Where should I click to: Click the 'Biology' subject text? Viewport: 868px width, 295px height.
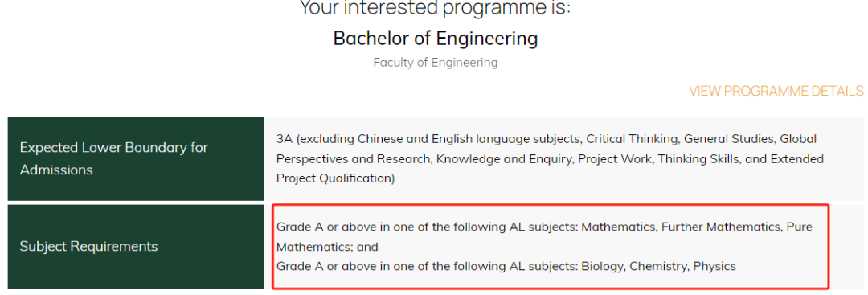click(602, 267)
